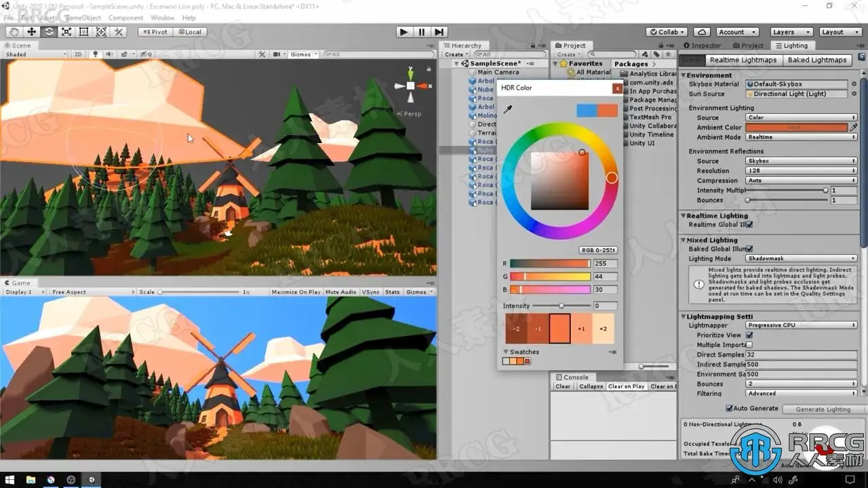Click the Generate Lighting button

pyautogui.click(x=823, y=409)
